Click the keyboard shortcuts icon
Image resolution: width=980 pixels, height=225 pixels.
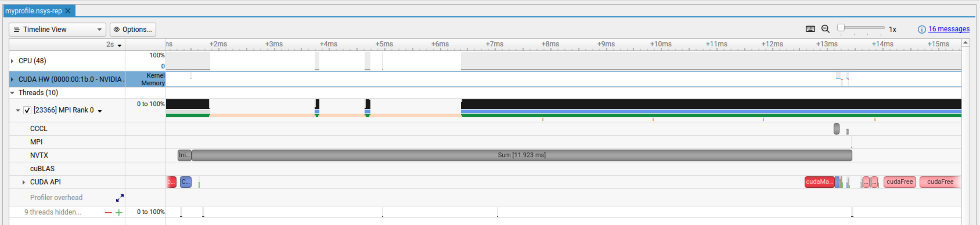[810, 29]
